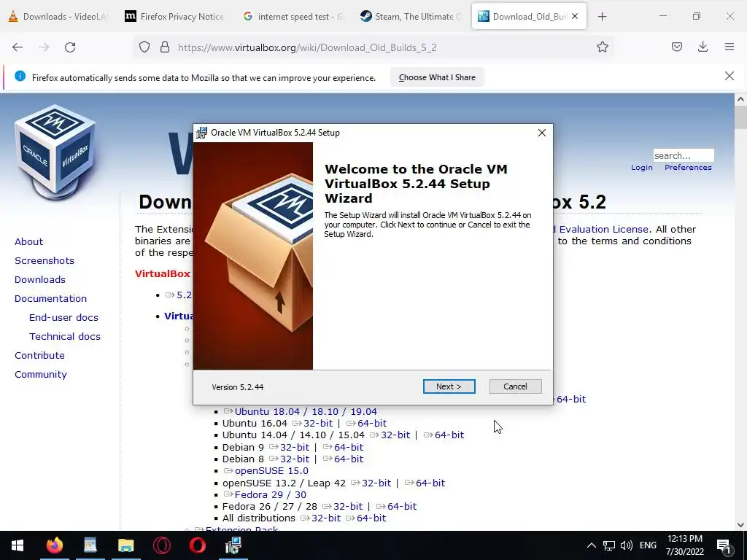This screenshot has width=747, height=560.
Task: Open Firefox from the taskbar
Action: point(54,545)
